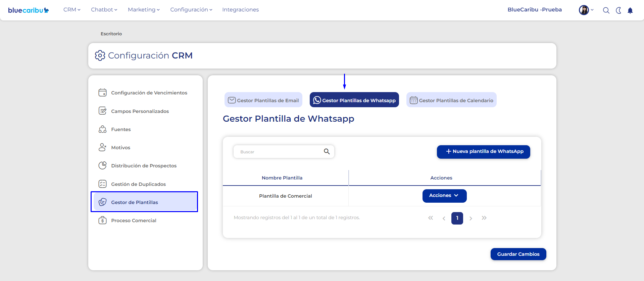Viewport: 644px width, 281px height.
Task: Create Nueva plantilla de WhatsApp
Action: [484, 152]
